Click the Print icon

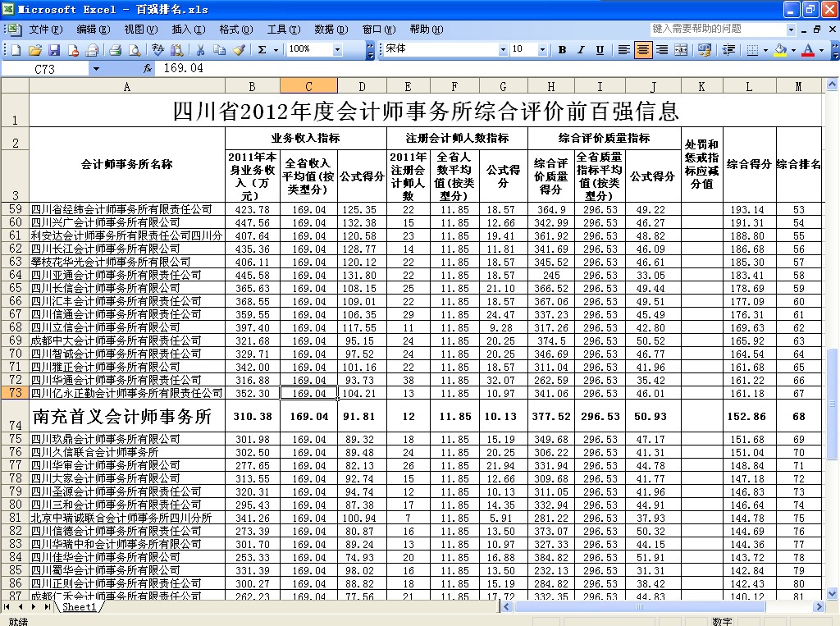point(116,50)
